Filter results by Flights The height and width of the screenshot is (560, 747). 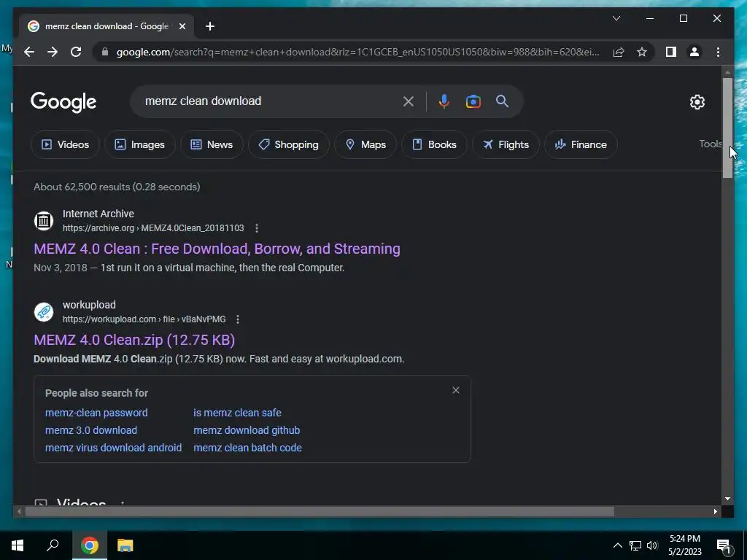506,144
